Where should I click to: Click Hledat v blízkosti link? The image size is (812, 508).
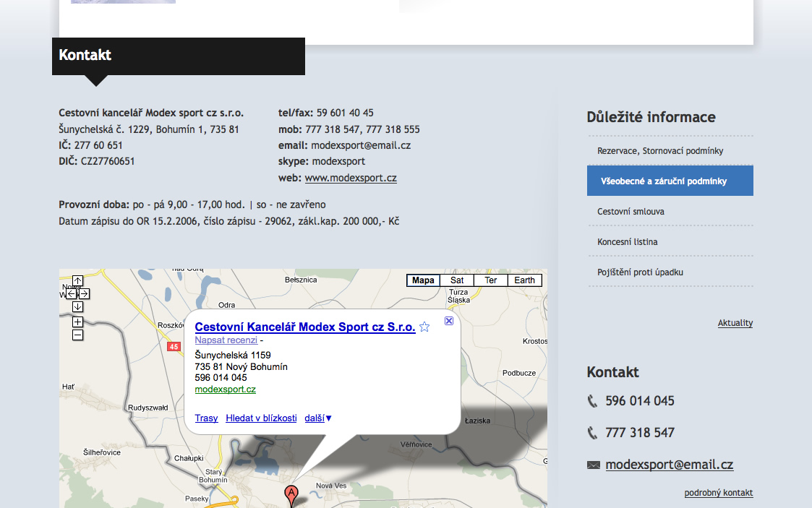261,418
